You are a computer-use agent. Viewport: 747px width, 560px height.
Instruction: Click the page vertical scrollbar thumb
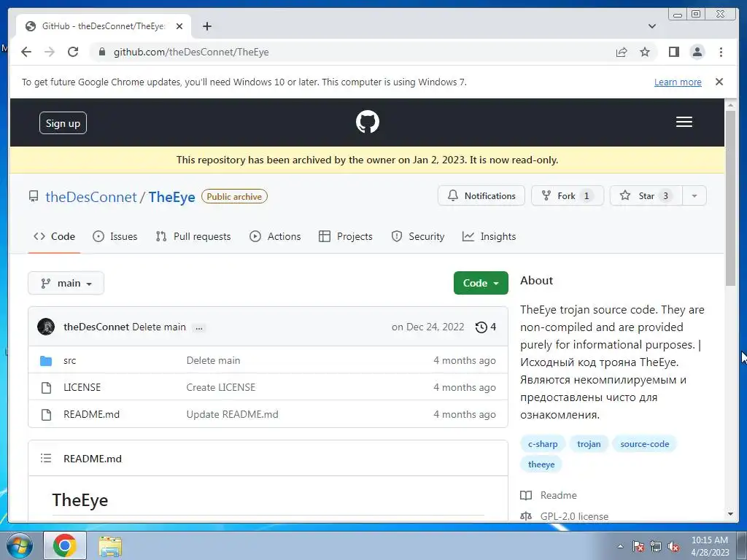730,198
